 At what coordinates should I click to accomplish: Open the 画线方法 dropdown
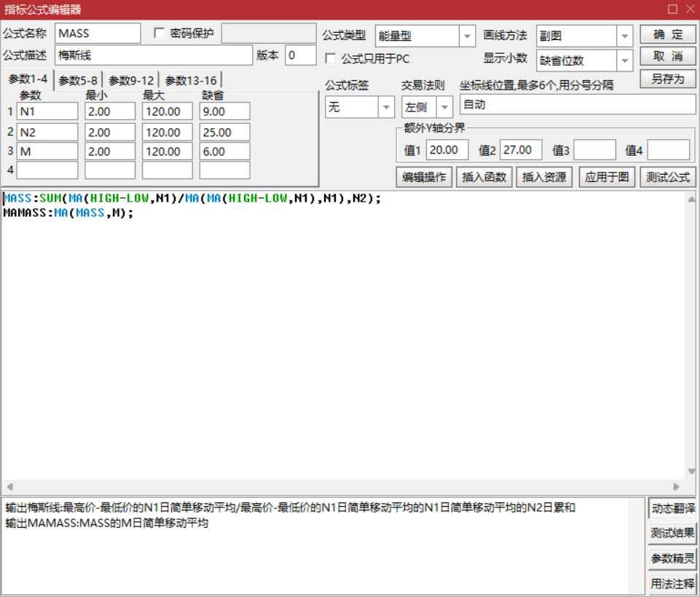pyautogui.click(x=624, y=36)
